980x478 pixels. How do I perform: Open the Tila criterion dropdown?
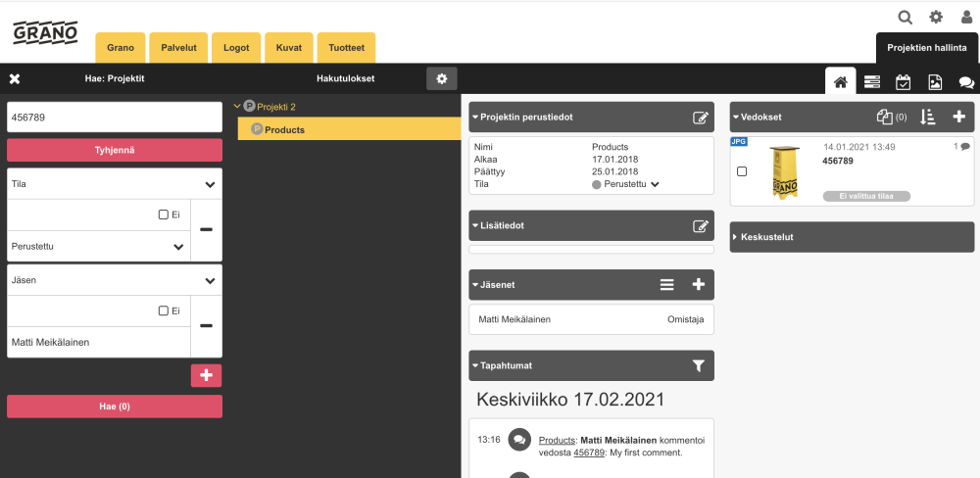pos(115,184)
